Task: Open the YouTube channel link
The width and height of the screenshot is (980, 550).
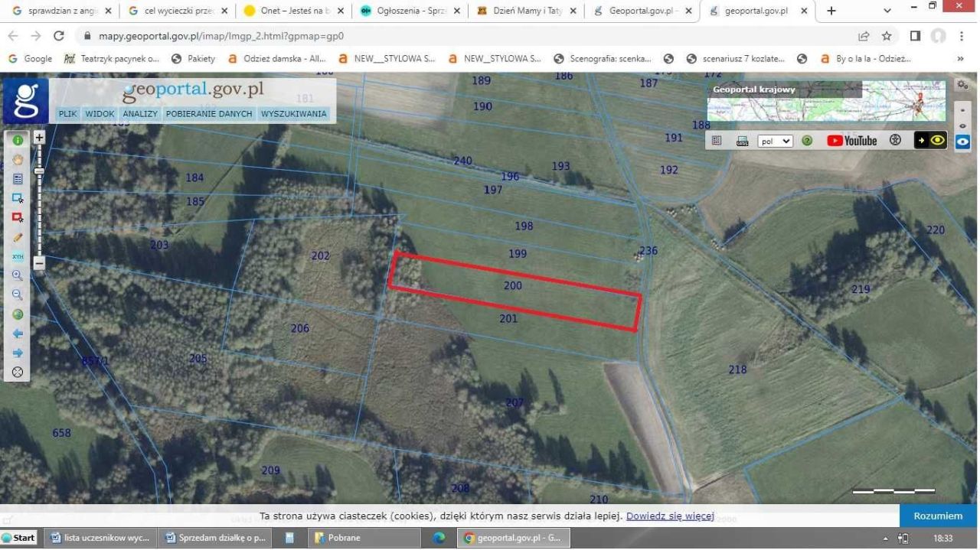Action: 851,141
